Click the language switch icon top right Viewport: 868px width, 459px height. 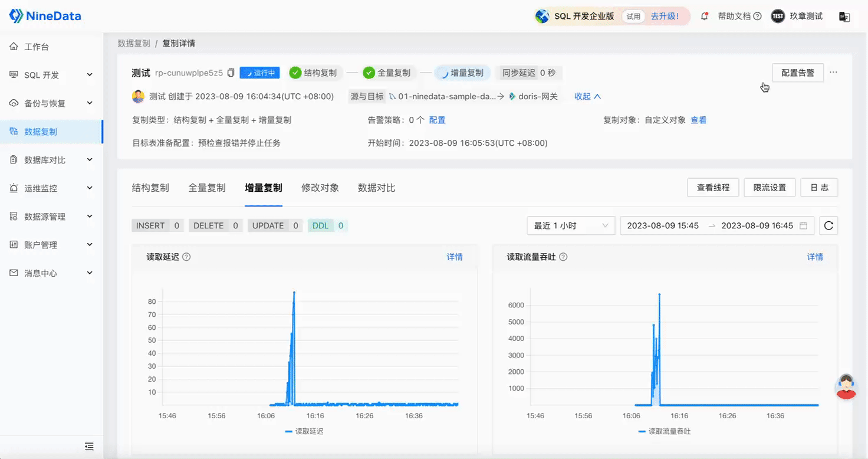844,17
